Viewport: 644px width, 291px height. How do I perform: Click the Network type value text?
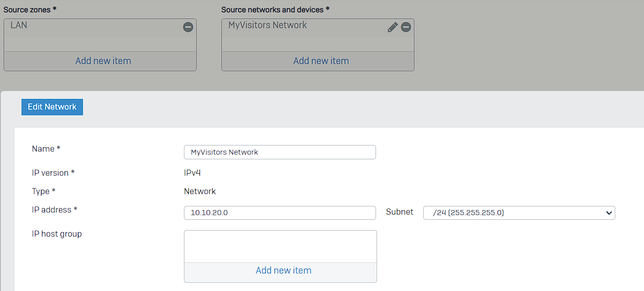(200, 192)
